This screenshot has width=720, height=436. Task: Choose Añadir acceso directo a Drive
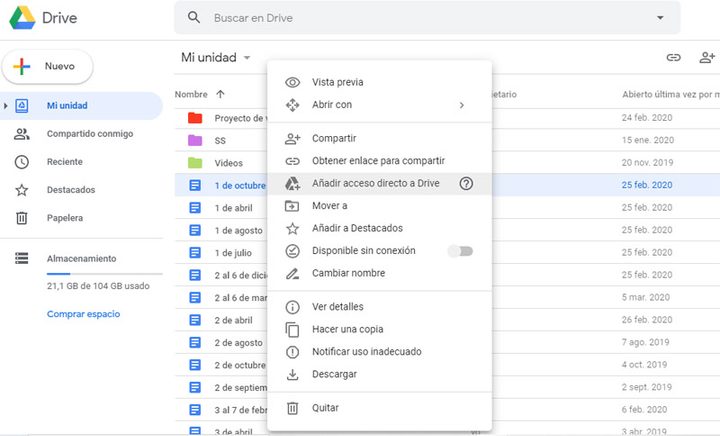379,183
